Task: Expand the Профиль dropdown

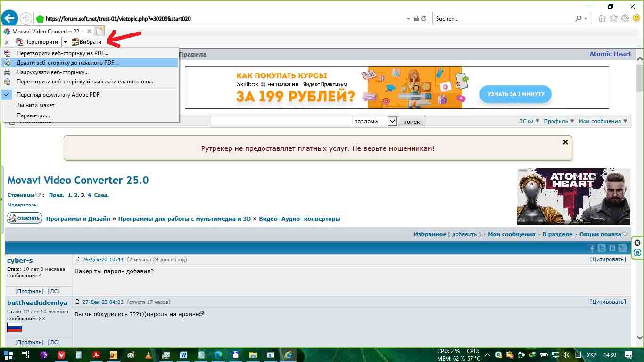Action: [559, 121]
